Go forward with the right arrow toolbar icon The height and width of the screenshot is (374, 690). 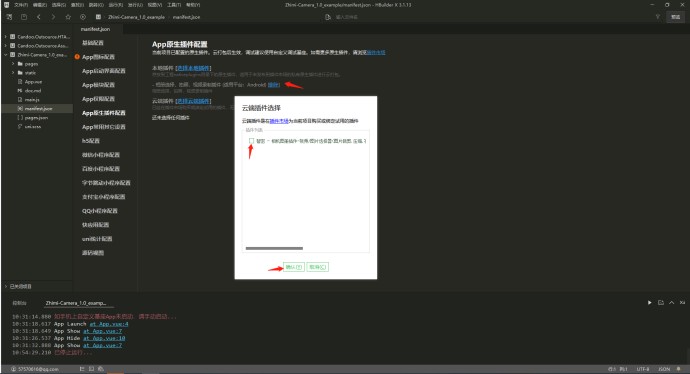tap(53, 17)
